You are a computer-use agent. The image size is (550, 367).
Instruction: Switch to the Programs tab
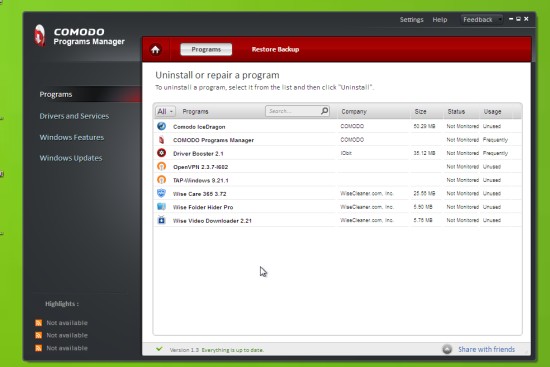click(x=206, y=49)
